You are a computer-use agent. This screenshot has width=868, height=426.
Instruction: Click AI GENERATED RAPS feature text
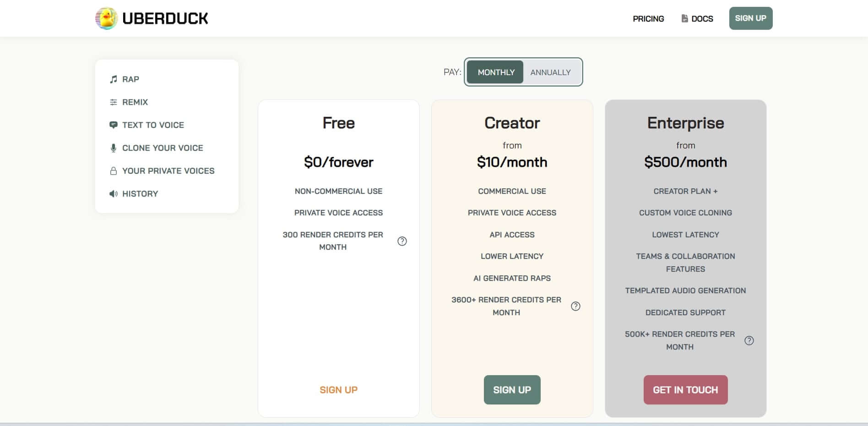tap(512, 278)
